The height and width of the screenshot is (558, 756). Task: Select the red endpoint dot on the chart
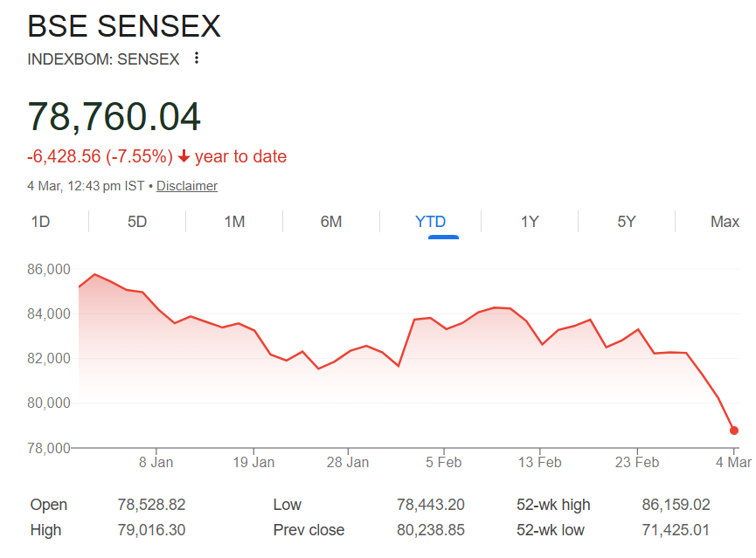734,431
